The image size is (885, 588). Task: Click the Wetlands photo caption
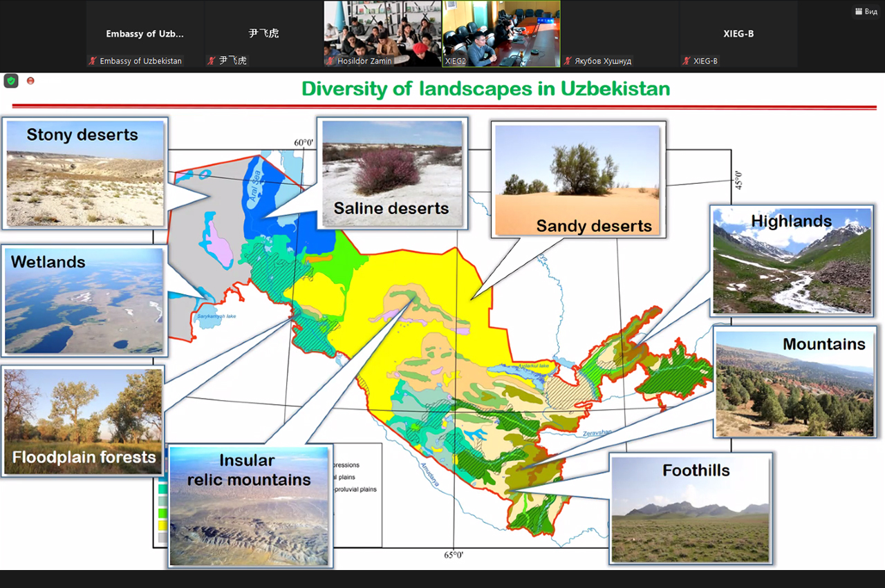click(48, 263)
